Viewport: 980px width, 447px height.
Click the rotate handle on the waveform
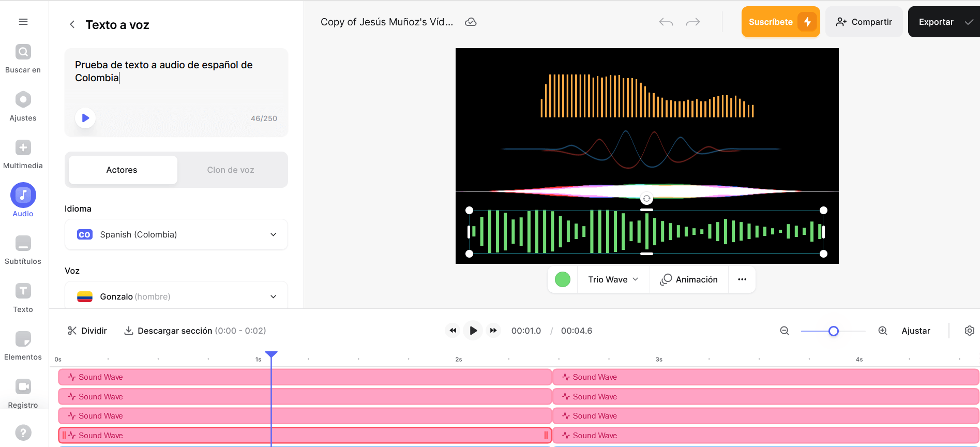(x=646, y=199)
